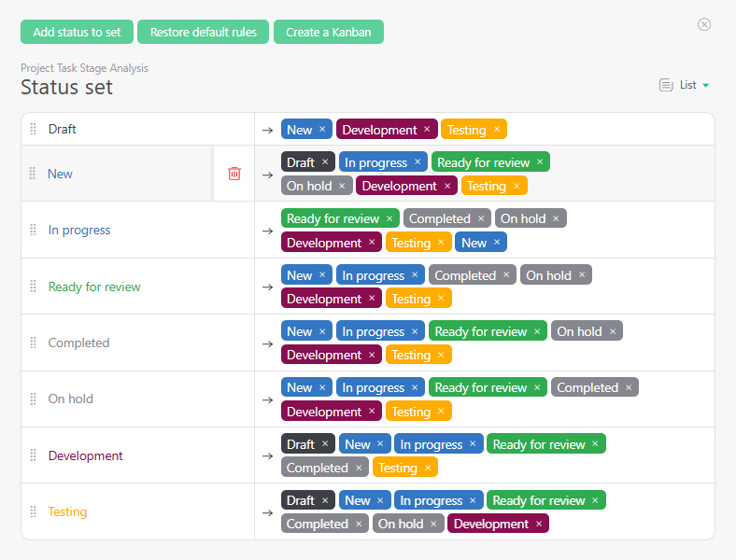Remove the New tag from Completed row
Viewport: 736px width, 560px height.
click(322, 331)
